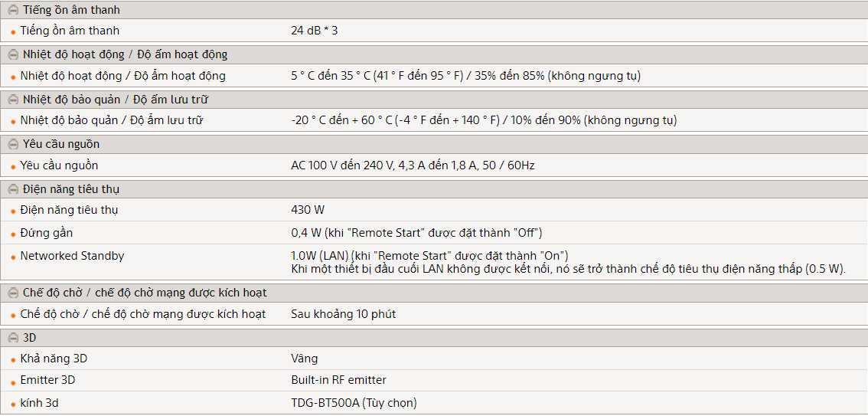
Task: Select the 430 W power consumption value
Action: (308, 210)
